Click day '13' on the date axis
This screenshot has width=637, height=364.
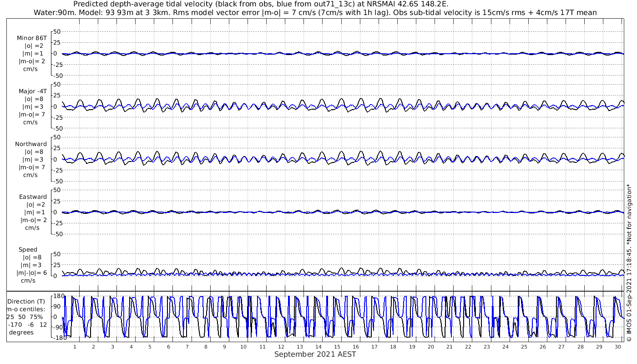point(299,347)
